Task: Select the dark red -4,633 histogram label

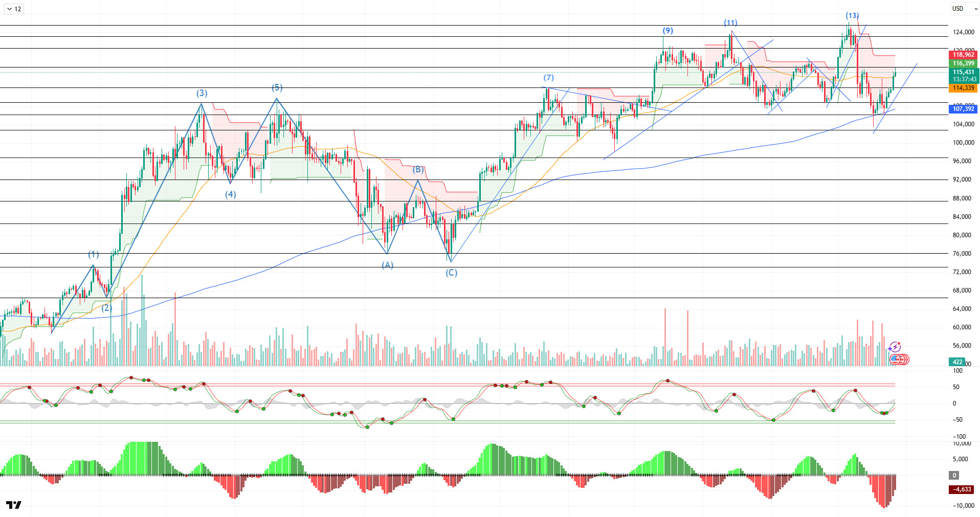Action: click(962, 489)
